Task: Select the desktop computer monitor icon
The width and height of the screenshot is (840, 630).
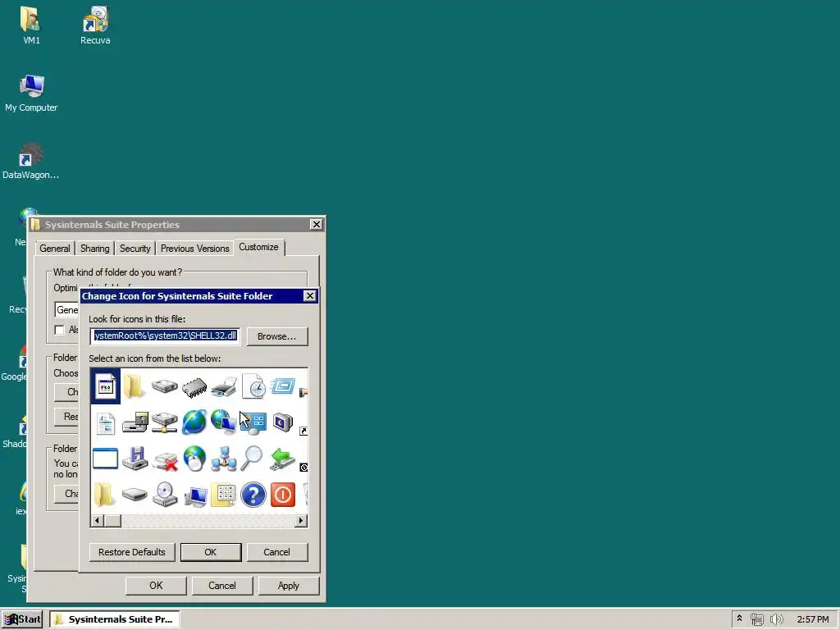Action: point(195,496)
